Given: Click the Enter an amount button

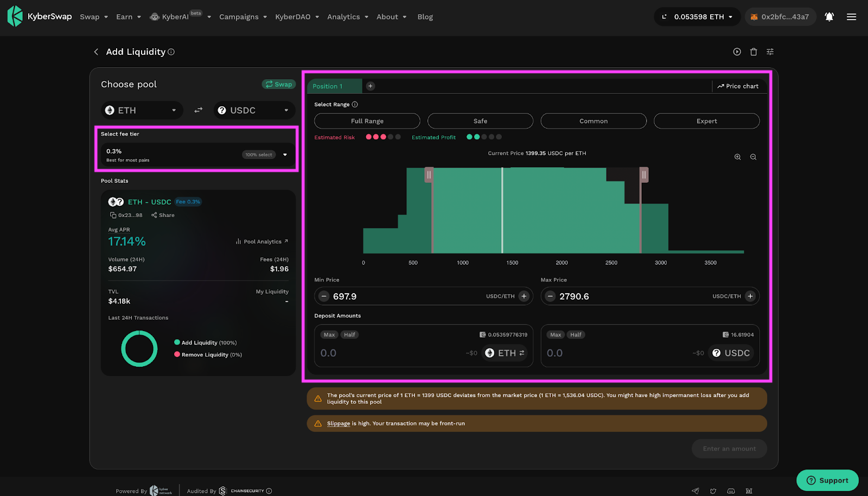Looking at the screenshot, I should coord(729,449).
